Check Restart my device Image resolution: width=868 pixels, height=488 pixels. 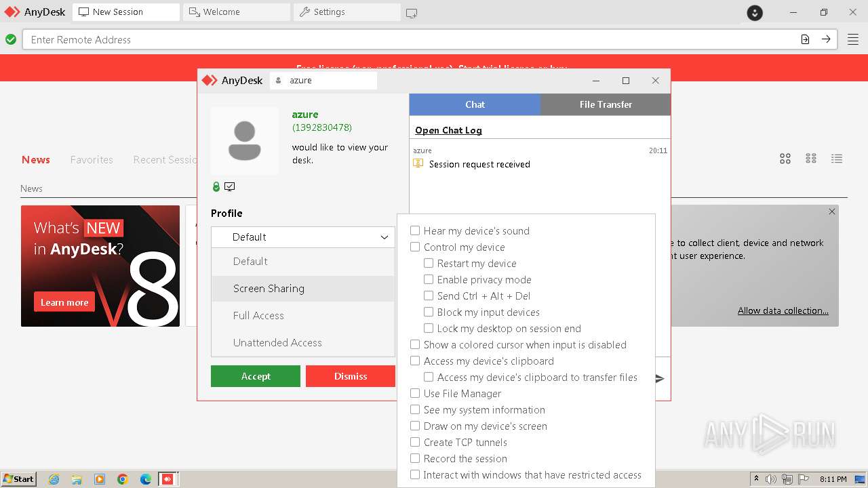coord(429,263)
